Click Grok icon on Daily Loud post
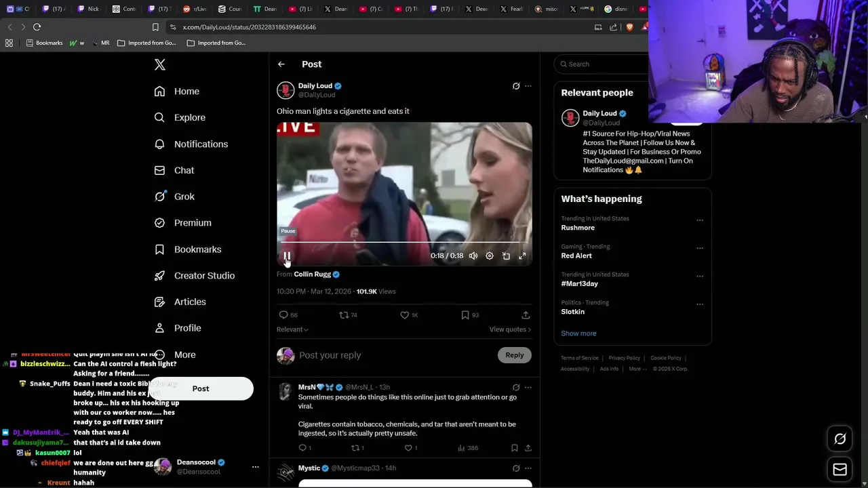Image resolution: width=868 pixels, height=488 pixels. (516, 86)
